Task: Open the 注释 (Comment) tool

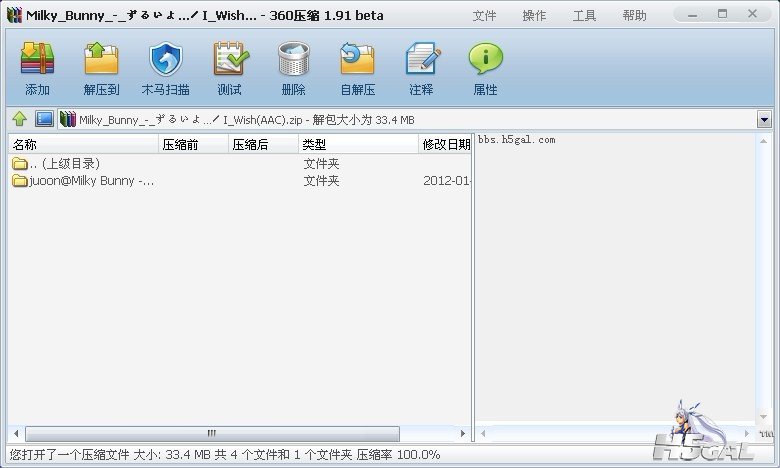Action: click(421, 68)
